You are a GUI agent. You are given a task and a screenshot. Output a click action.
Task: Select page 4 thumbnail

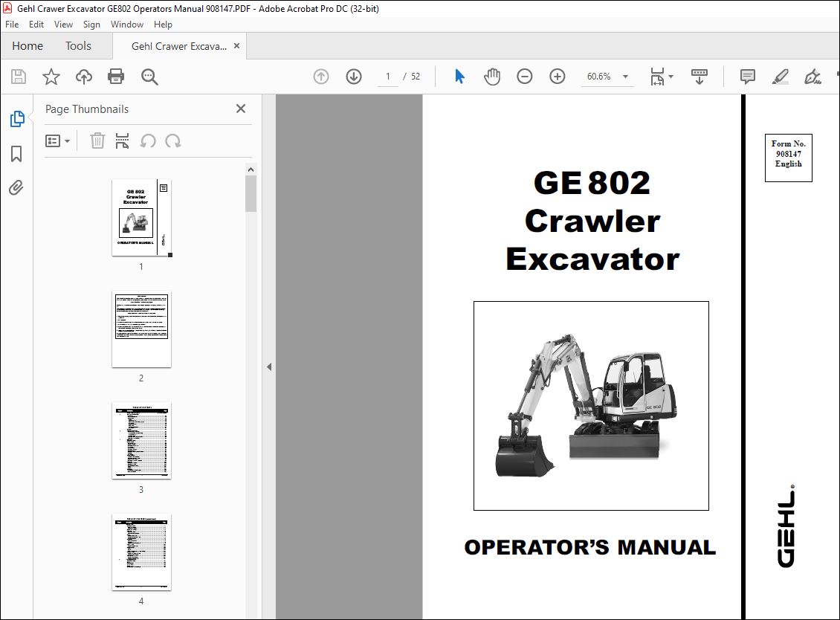coord(141,552)
